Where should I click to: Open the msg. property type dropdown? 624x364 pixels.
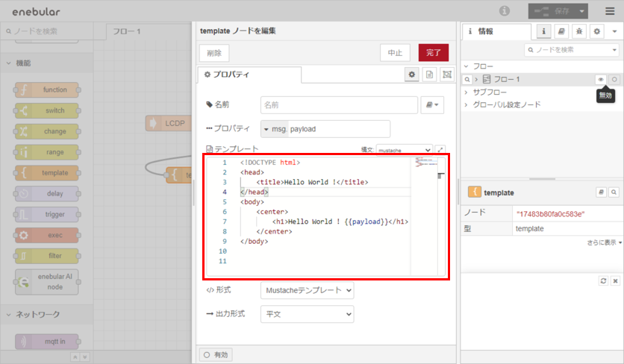coord(275,129)
